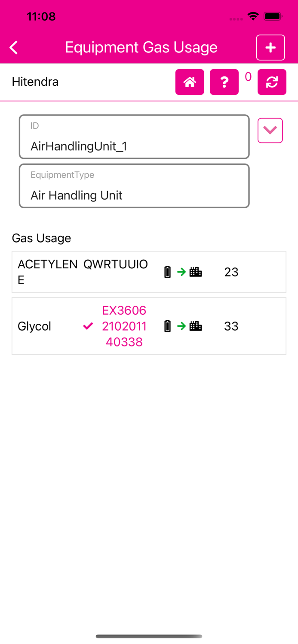Screen dimensions: 298x644
Task: Toggle the pink checkmark on the Glycol row
Action: point(88,326)
